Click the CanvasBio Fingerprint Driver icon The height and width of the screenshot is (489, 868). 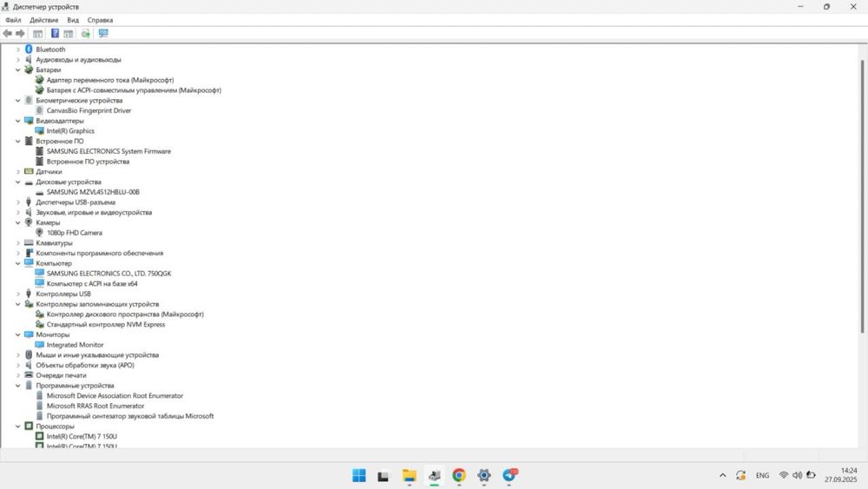(x=39, y=110)
